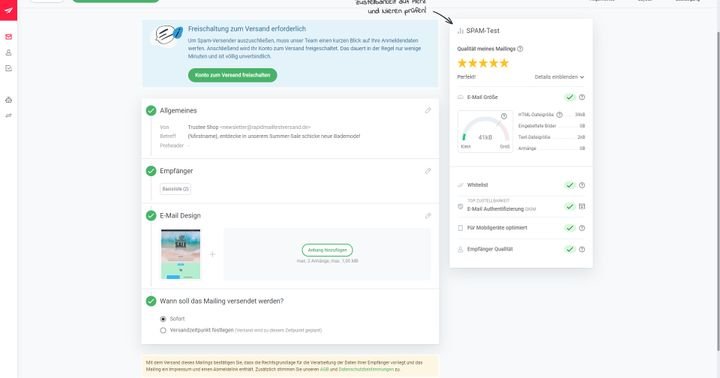
Task: Click the 'Preheader' field label
Action: coord(171,146)
